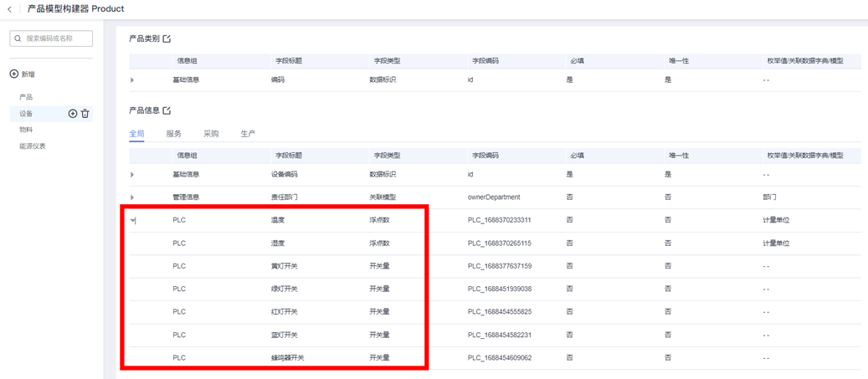
Task: Expand the 设备编码 basic info row
Action: pos(132,175)
